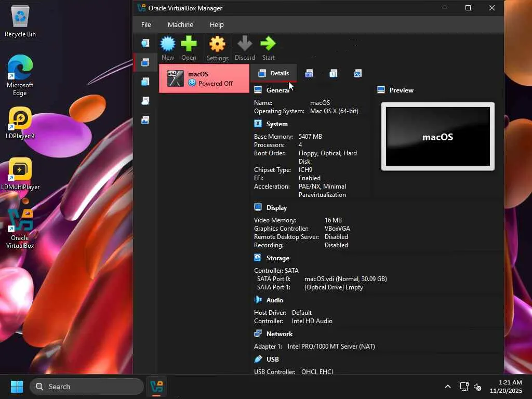This screenshot has height=399, width=532.
Task: Start the VM with green arrow
Action: 268,44
